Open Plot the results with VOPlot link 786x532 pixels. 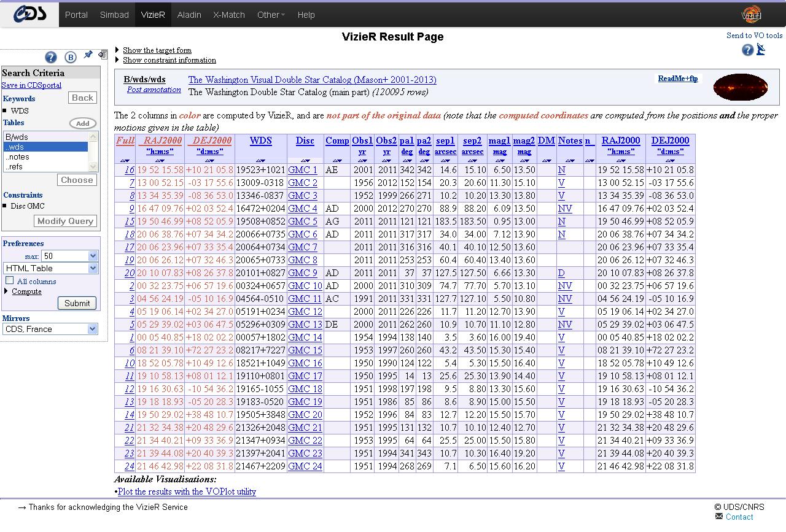click(187, 492)
